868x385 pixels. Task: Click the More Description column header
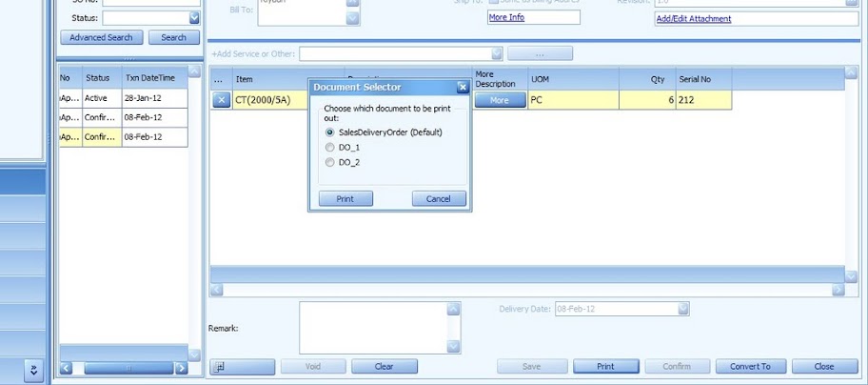point(500,79)
